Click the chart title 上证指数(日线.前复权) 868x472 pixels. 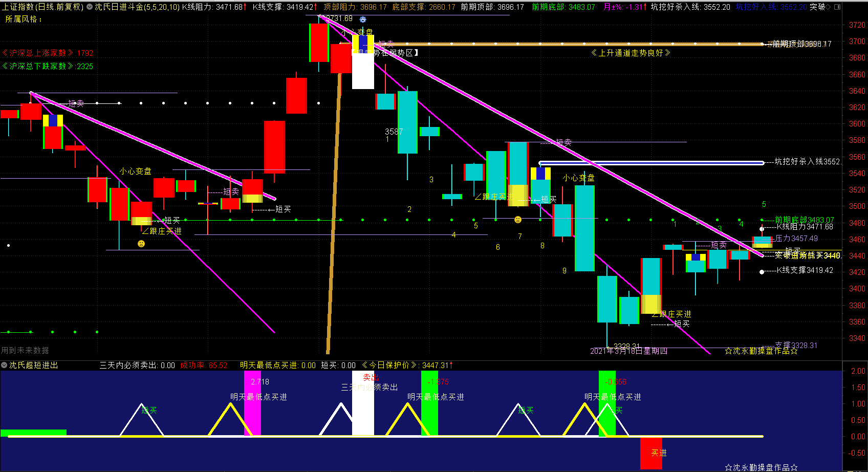click(x=42, y=7)
